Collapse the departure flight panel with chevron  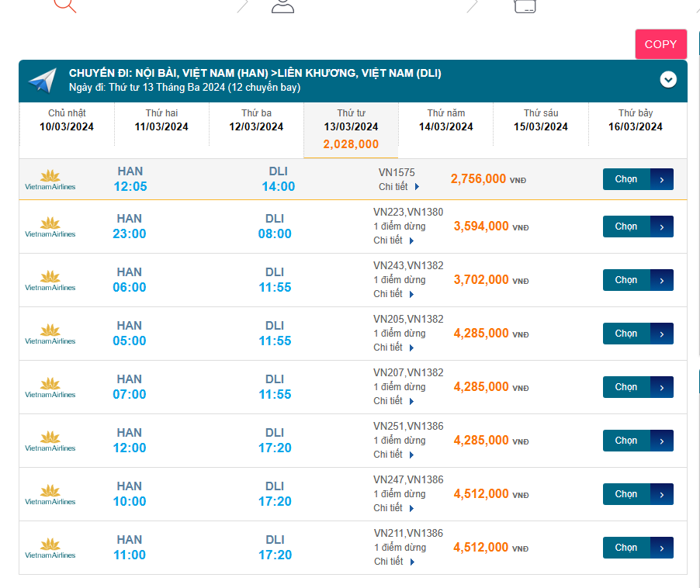click(668, 80)
